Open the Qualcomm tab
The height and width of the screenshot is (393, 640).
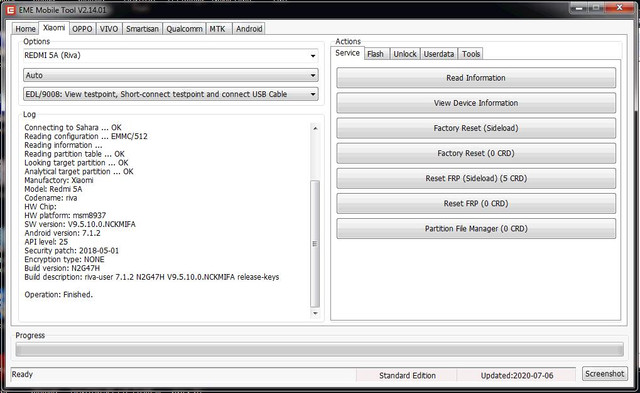point(184,29)
